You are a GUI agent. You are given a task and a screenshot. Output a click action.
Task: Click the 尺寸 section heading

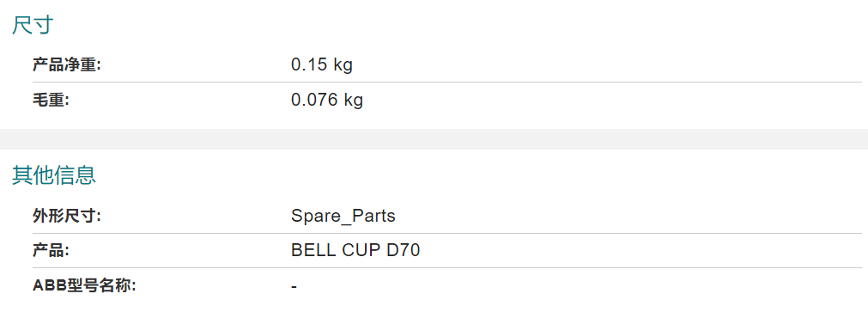tap(32, 26)
